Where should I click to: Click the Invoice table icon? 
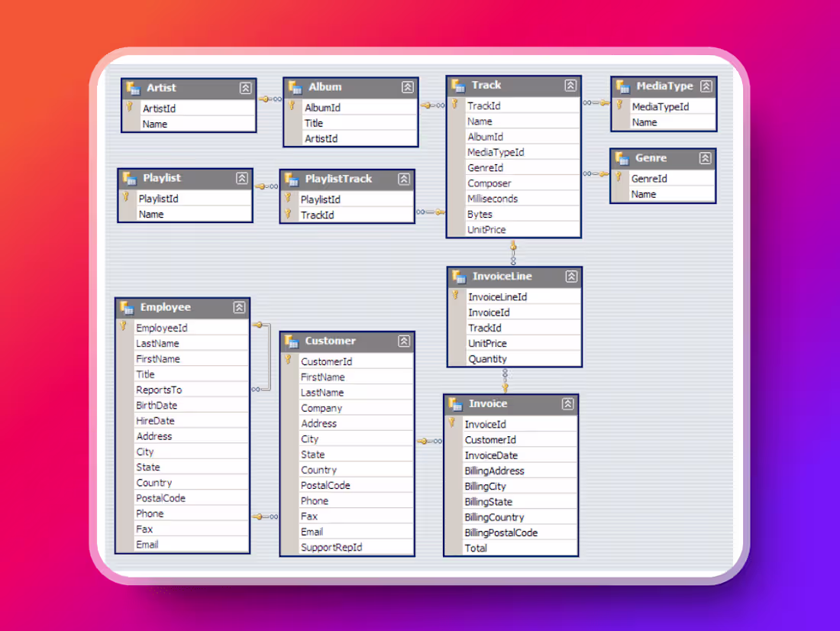[x=456, y=404]
